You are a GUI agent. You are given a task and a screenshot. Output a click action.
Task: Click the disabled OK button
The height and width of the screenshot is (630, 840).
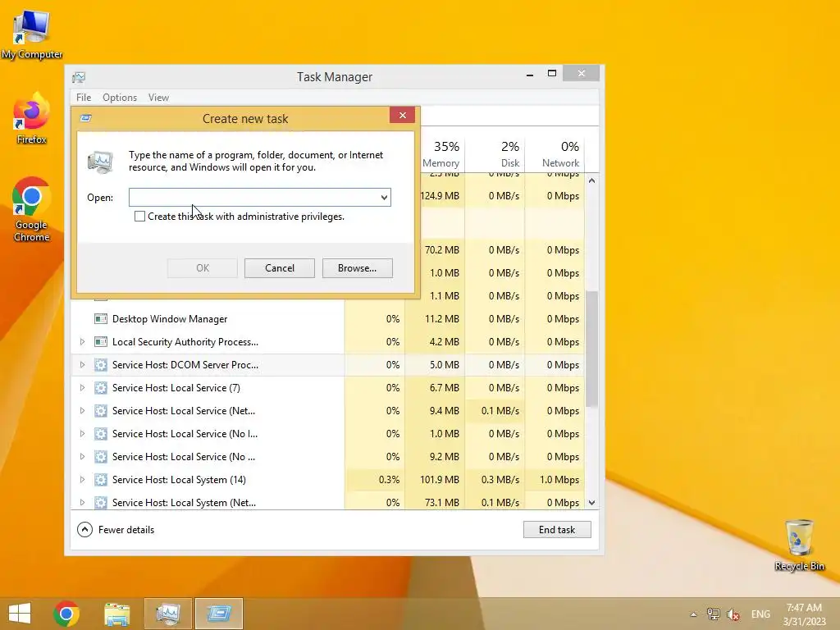[x=203, y=268]
